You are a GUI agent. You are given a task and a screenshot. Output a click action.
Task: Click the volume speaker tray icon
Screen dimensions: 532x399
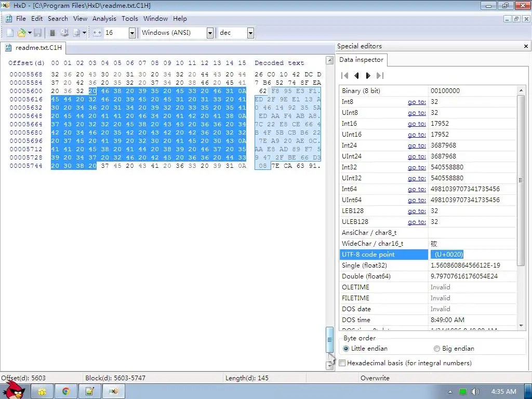point(475,392)
